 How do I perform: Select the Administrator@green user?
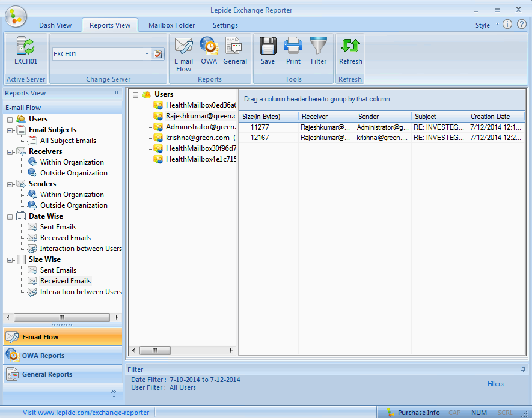201,127
